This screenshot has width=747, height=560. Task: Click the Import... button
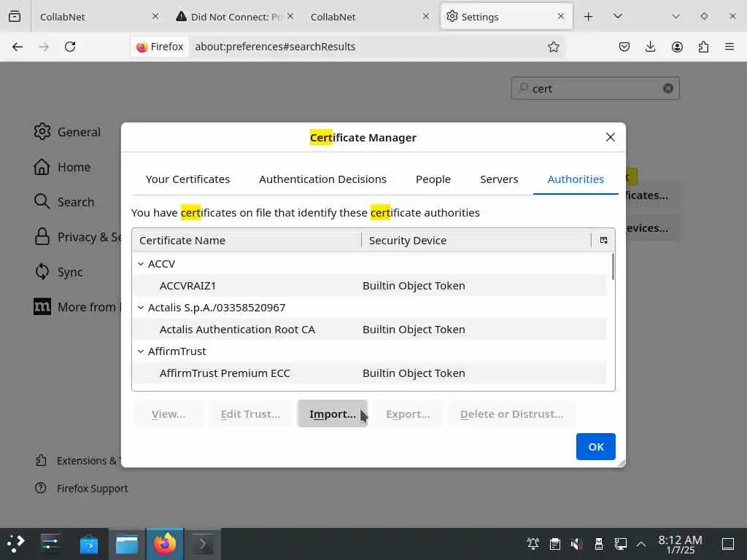333,414
